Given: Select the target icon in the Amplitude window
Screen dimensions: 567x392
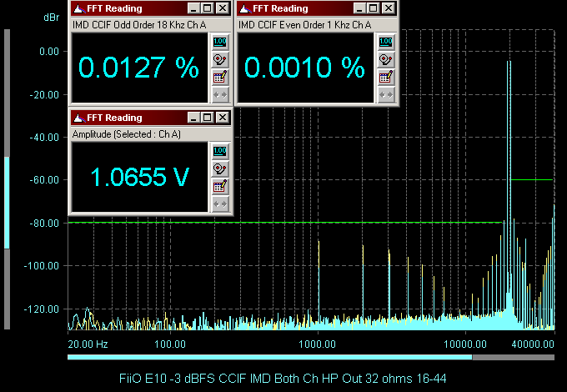Looking at the screenshot, I should pos(219,168).
